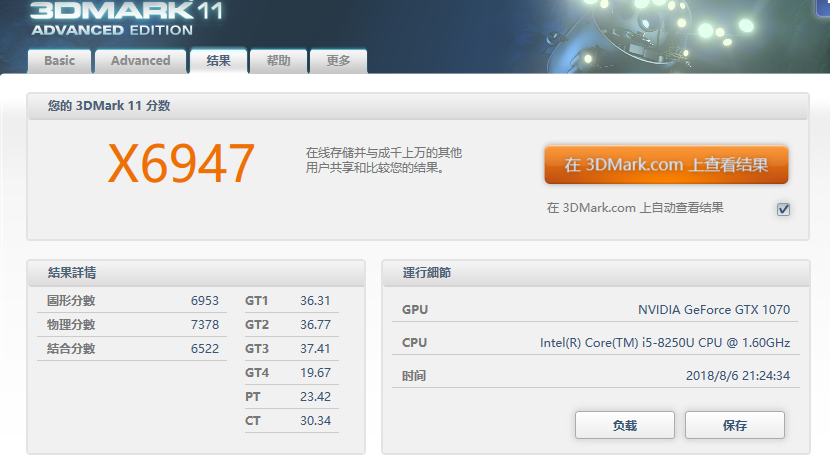
Task: Toggle the 在 3DMark.com 上自动查看结果 checkbox
Action: tap(783, 209)
